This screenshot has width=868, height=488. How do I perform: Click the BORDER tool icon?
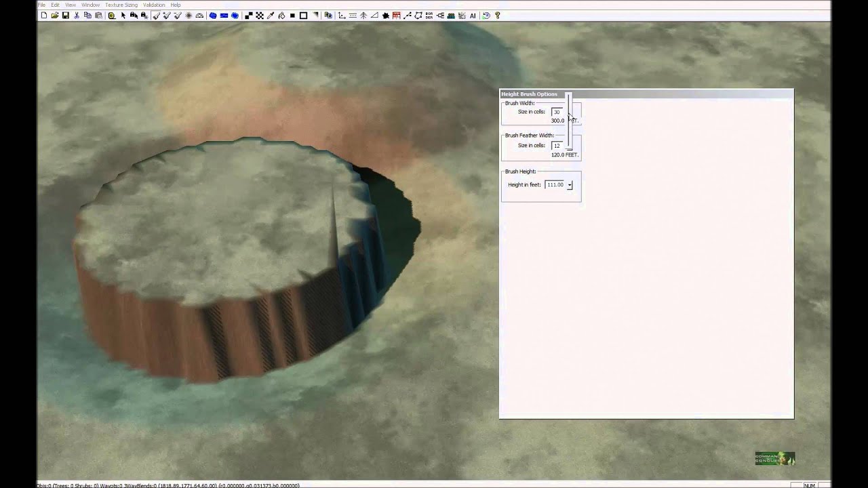click(429, 15)
